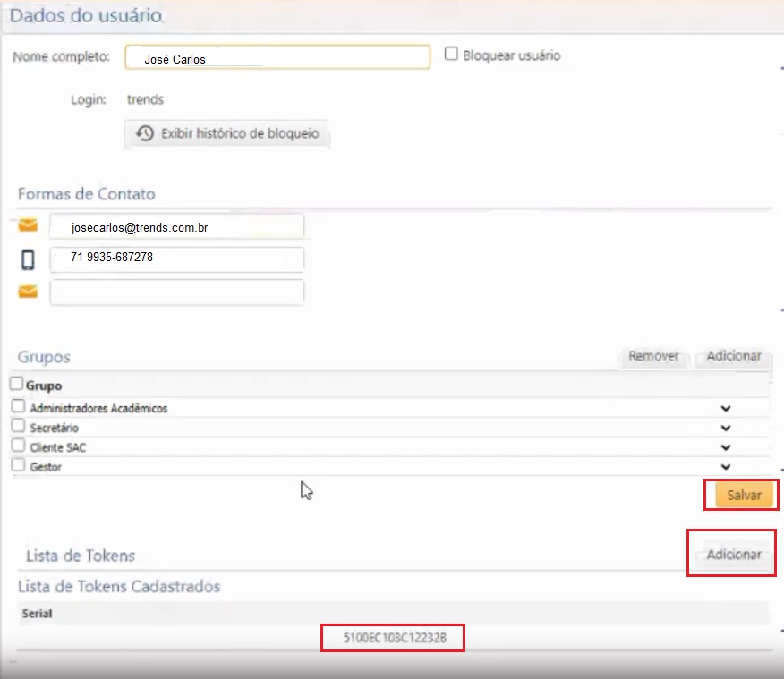
Task: Enable the Bloquear usuário checkbox
Action: (452, 55)
